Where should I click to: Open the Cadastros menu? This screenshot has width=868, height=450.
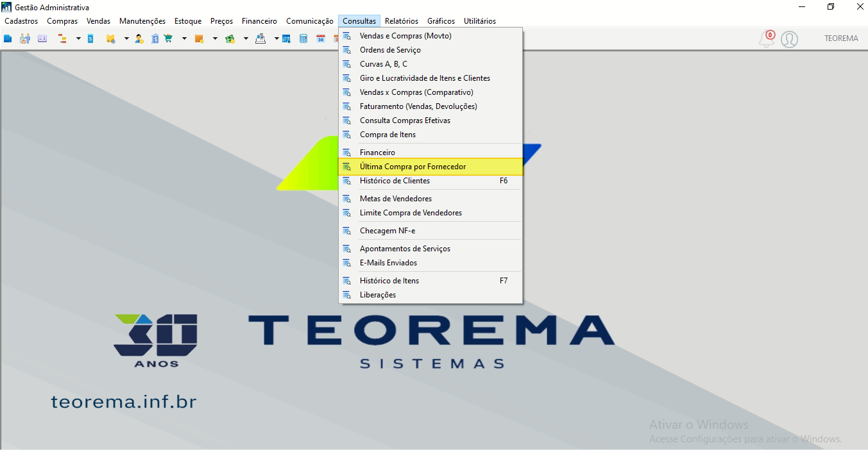pos(21,21)
